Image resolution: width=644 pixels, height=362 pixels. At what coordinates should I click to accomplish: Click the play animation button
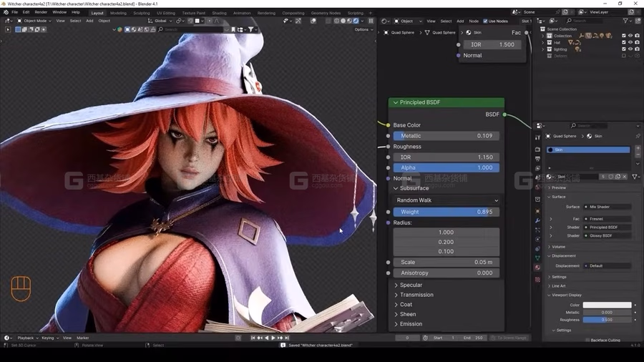click(273, 338)
